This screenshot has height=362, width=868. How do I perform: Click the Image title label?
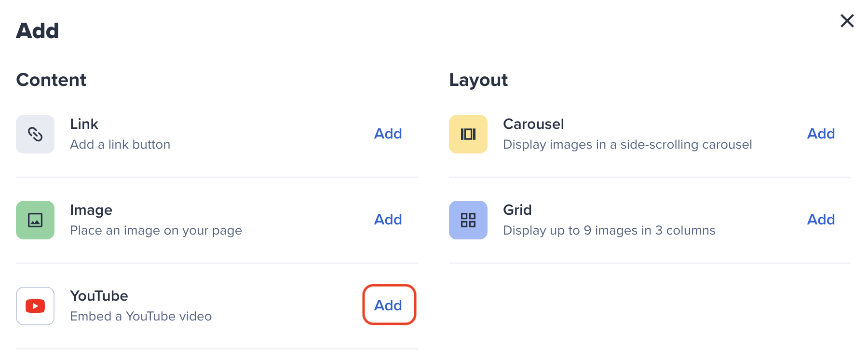(x=91, y=210)
